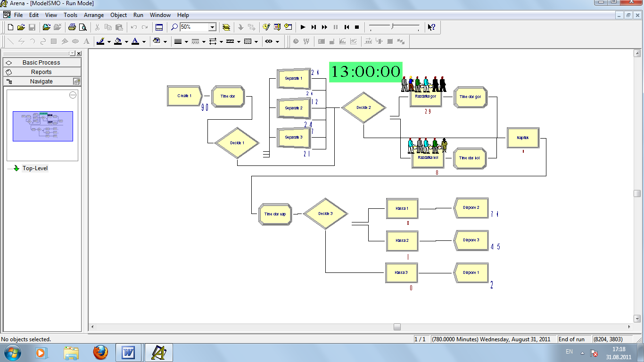The height and width of the screenshot is (362, 644).
Task: Open line width dropdown
Action: click(186, 41)
